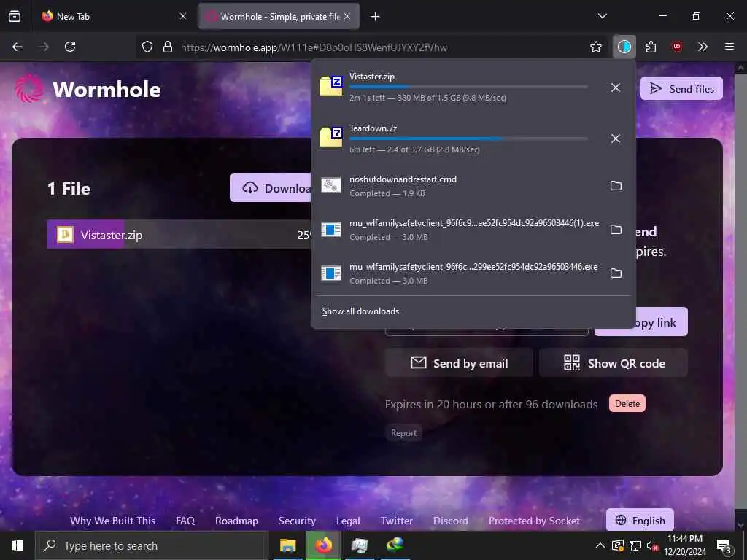Expand the list all tabs dropdown
The image size is (747, 560).
pos(602,16)
